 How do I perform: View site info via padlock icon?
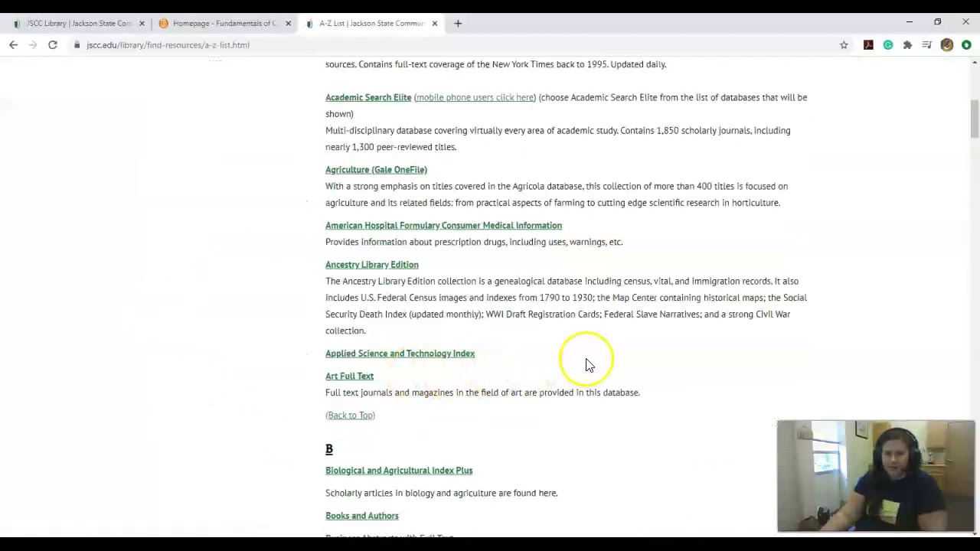[x=77, y=45]
